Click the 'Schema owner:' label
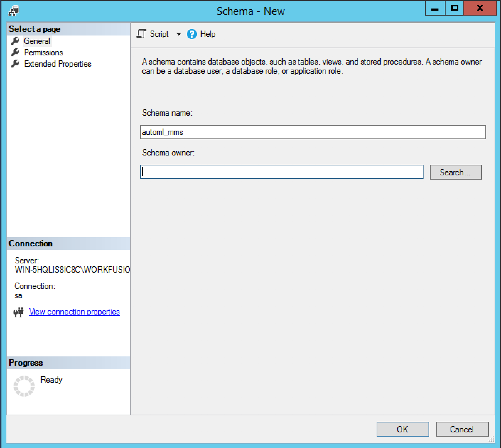 click(x=168, y=153)
